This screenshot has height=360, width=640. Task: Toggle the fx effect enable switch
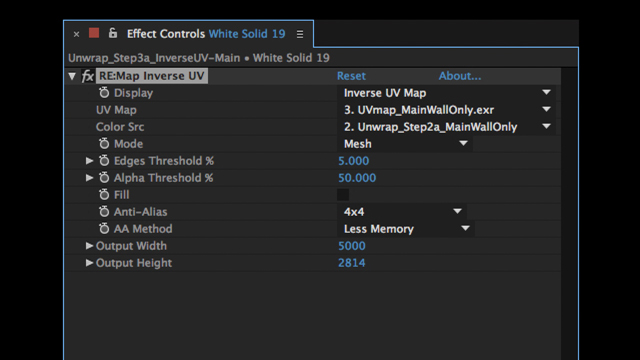pyautogui.click(x=87, y=76)
